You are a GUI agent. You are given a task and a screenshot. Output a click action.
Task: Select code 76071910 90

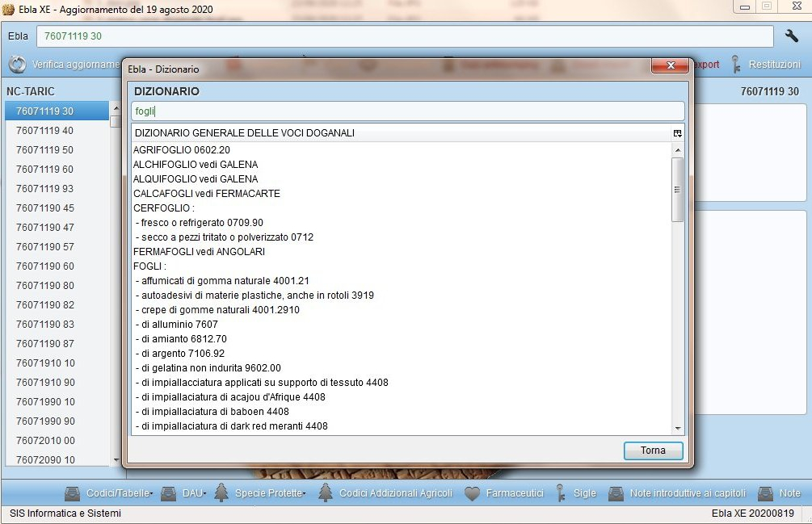tap(57, 383)
